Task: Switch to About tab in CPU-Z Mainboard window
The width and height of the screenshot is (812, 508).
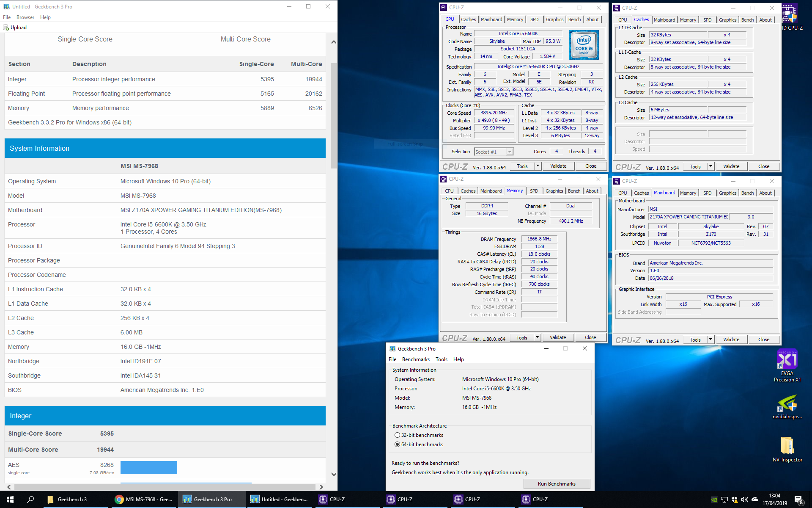Action: 765,193
